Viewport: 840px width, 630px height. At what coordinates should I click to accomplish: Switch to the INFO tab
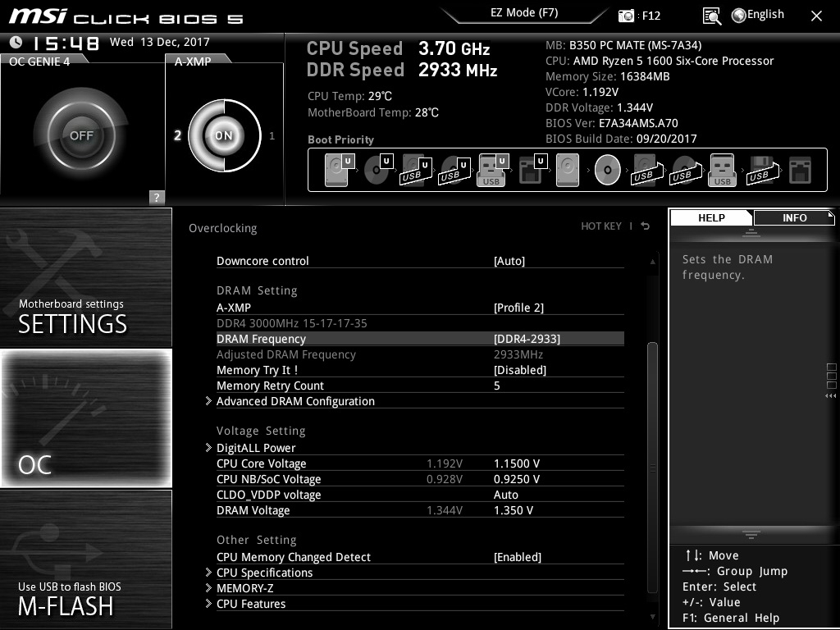coord(794,217)
